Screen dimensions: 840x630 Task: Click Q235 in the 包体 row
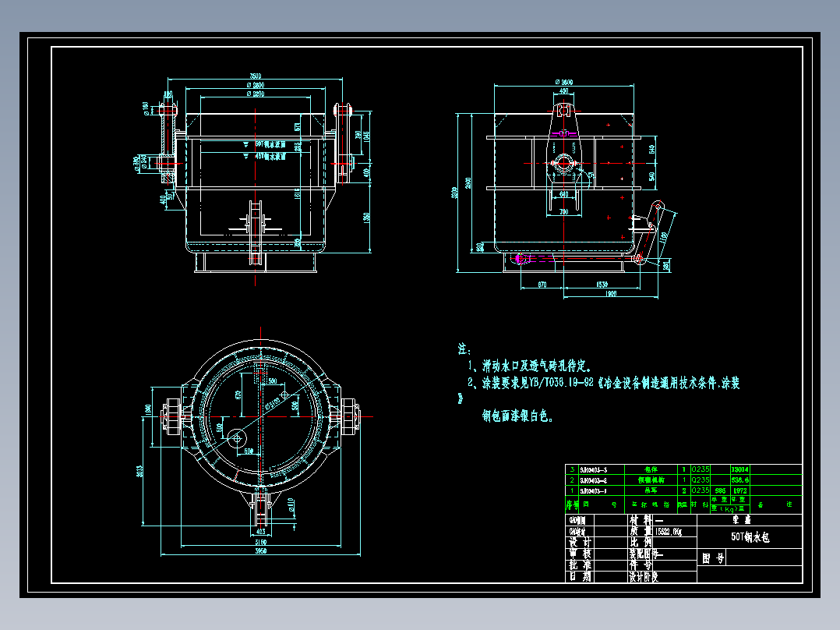pyautogui.click(x=701, y=469)
